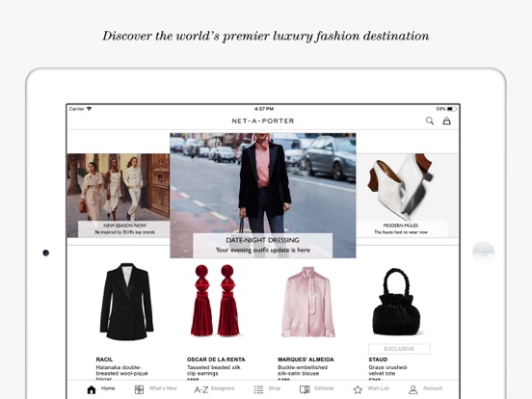Open the Date-Night Dressing banner
532x399 pixels.
(x=263, y=196)
